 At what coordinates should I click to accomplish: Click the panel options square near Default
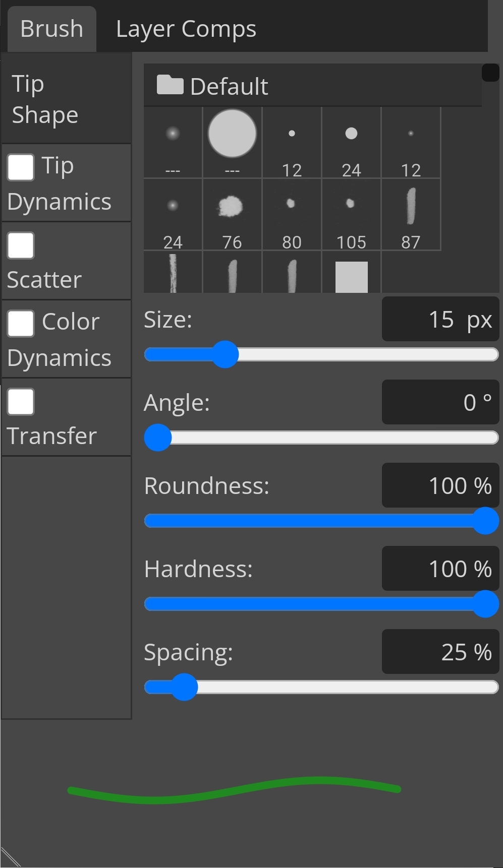[x=490, y=72]
